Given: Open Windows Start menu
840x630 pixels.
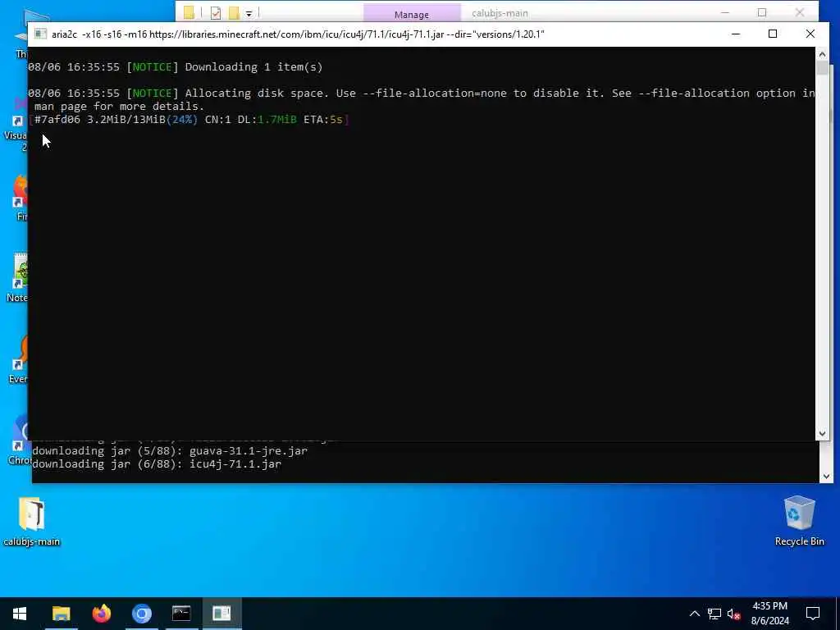Looking at the screenshot, I should pyautogui.click(x=20, y=614).
